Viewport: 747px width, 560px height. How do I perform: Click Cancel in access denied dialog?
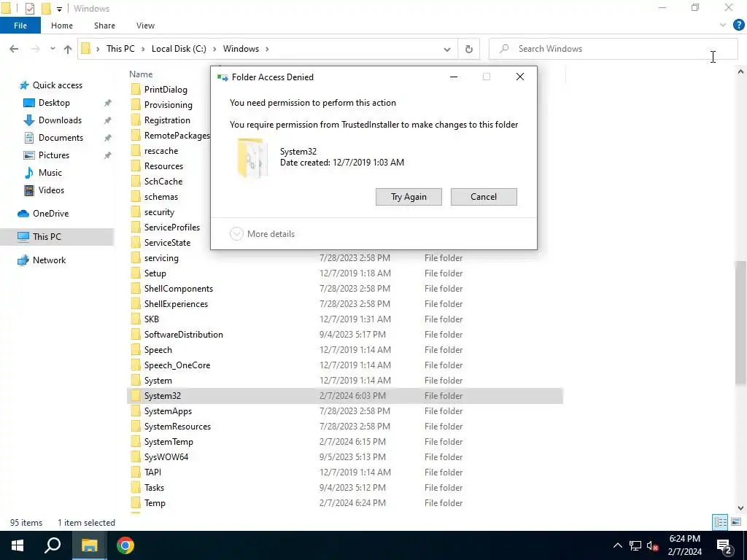(484, 197)
